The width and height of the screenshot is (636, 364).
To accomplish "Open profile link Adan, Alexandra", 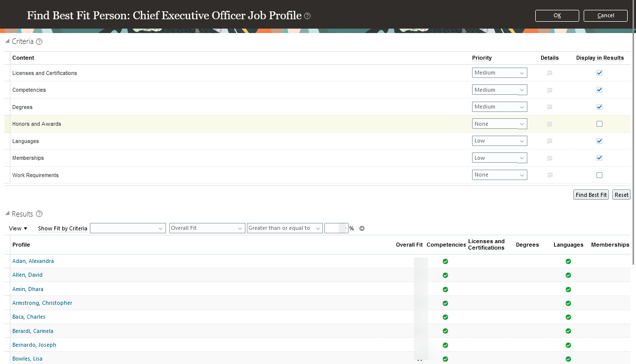I will coord(33,261).
